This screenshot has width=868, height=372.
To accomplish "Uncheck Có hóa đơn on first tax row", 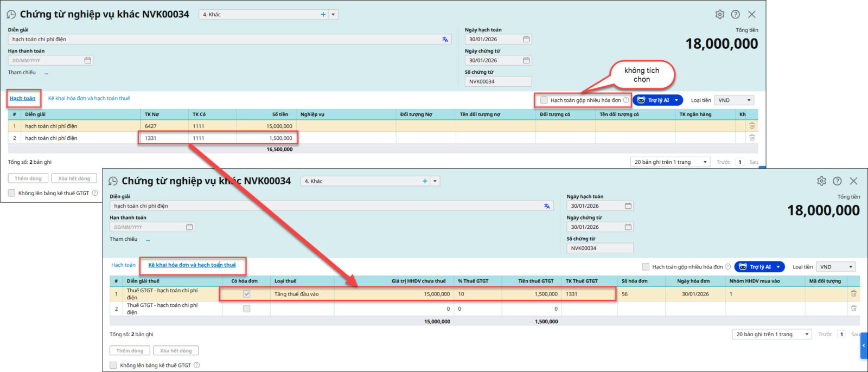I will [246, 294].
